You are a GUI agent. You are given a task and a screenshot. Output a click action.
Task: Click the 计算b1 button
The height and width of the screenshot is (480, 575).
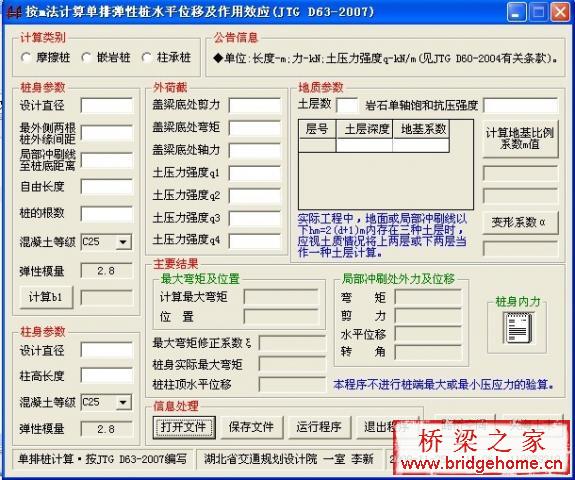tap(46, 297)
